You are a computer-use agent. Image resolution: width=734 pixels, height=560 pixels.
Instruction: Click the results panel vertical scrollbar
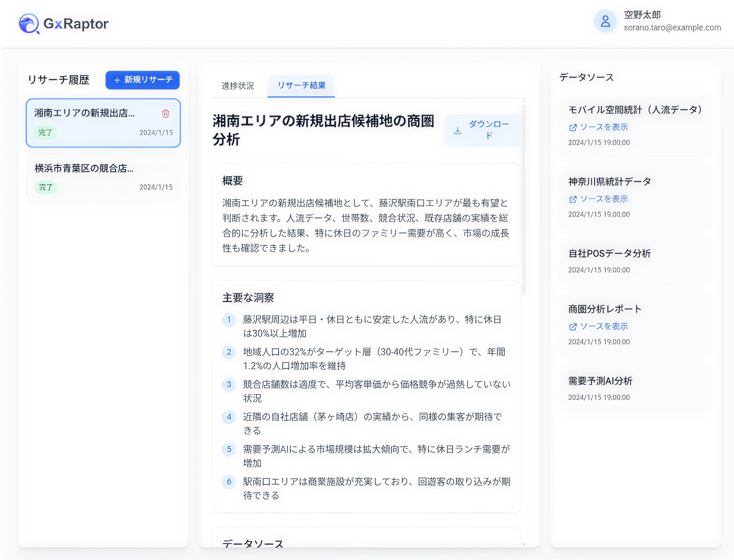(524, 200)
